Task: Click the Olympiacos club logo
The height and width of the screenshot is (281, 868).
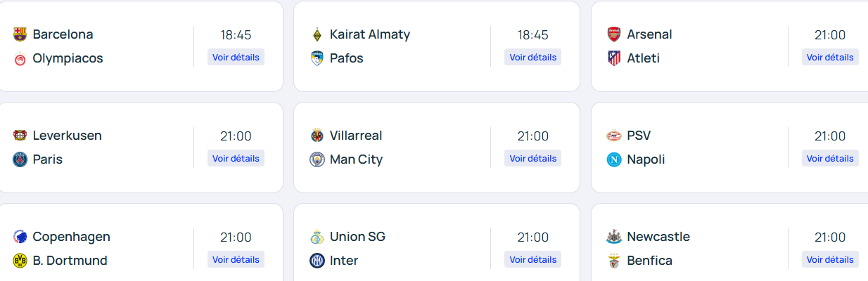Action: [20, 58]
